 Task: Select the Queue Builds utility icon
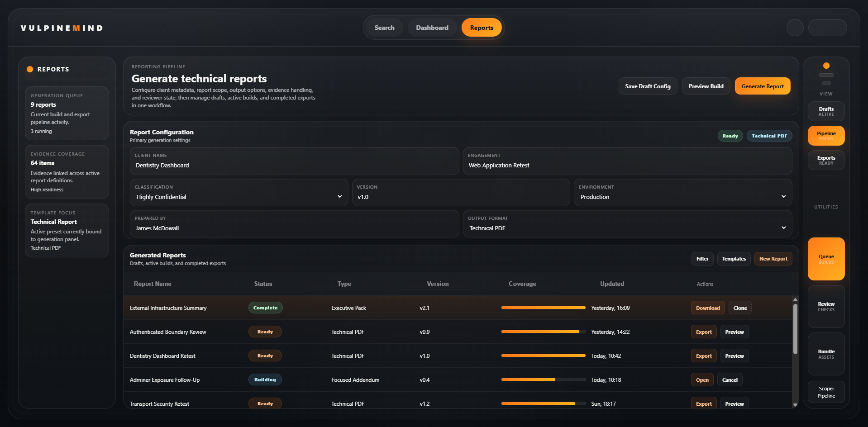tap(825, 258)
